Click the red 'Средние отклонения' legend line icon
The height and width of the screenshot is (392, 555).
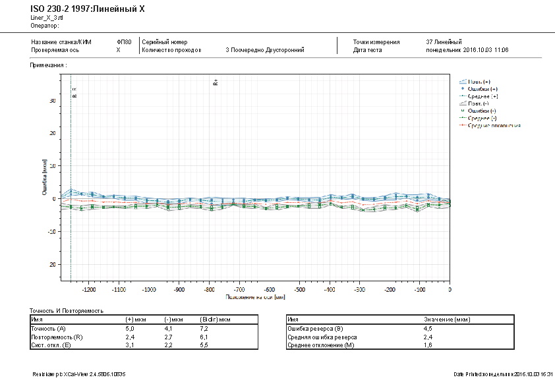(x=462, y=125)
